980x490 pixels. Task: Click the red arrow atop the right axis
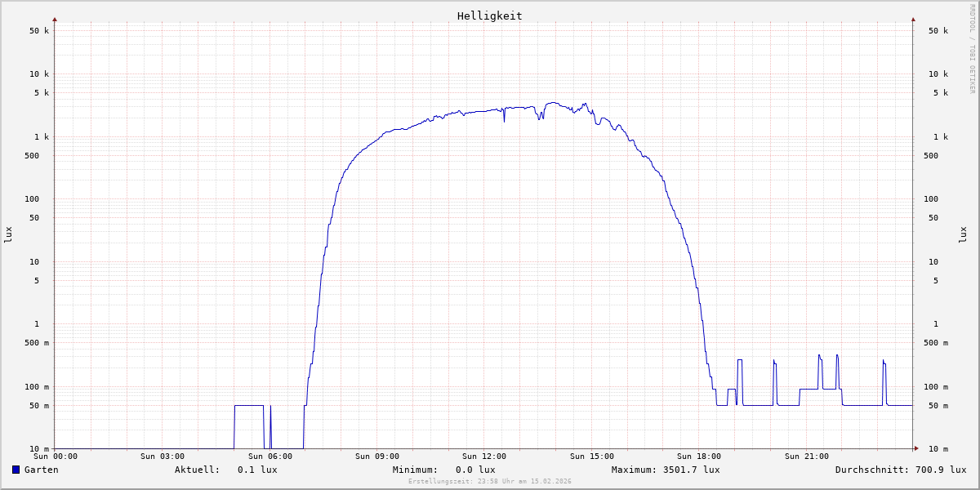[913, 19]
